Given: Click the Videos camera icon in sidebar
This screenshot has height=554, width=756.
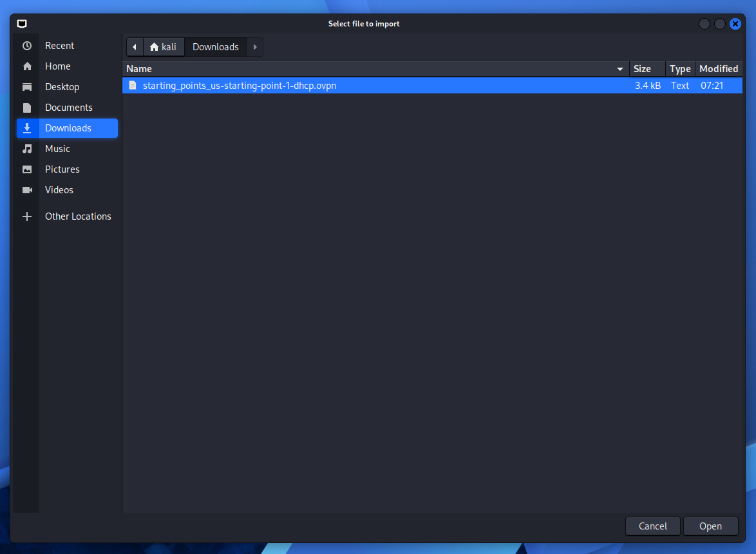Looking at the screenshot, I should pos(27,190).
